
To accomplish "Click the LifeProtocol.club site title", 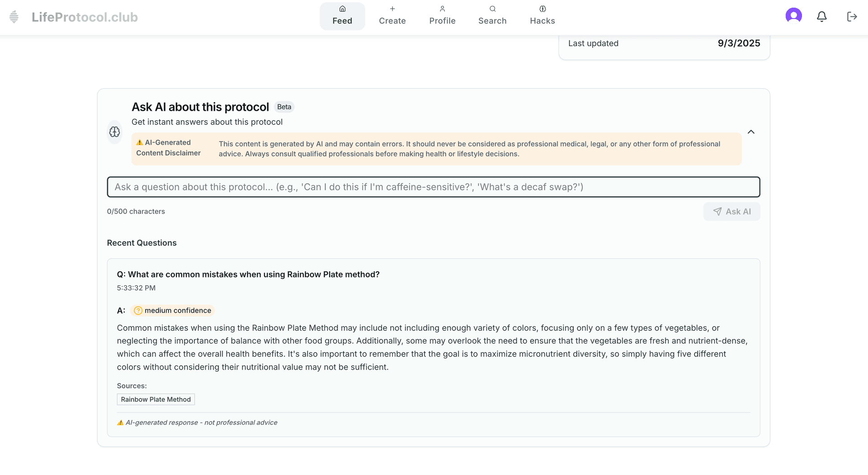I will click(x=85, y=17).
